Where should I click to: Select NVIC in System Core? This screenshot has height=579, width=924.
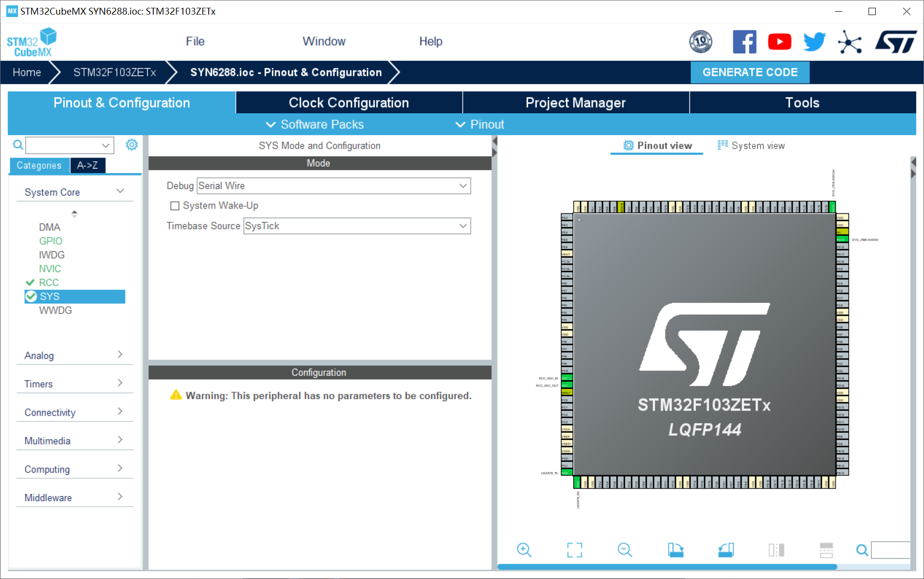click(50, 269)
